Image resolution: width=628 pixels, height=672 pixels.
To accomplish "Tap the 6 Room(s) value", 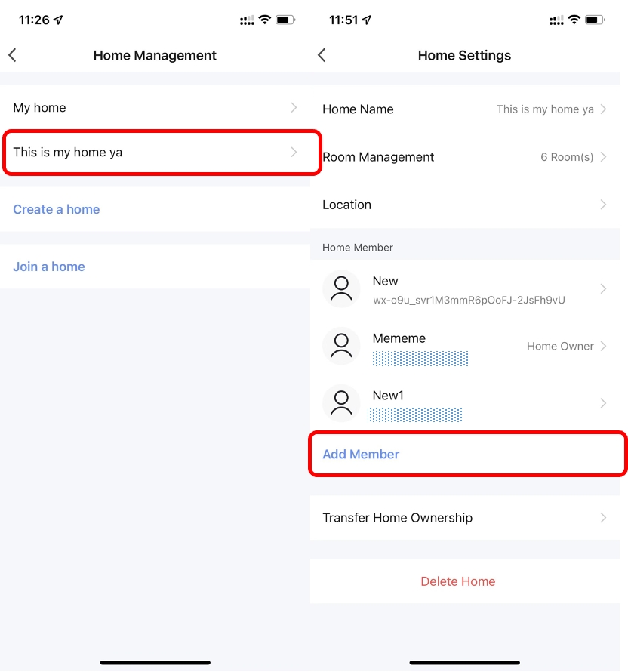I will 567,157.
